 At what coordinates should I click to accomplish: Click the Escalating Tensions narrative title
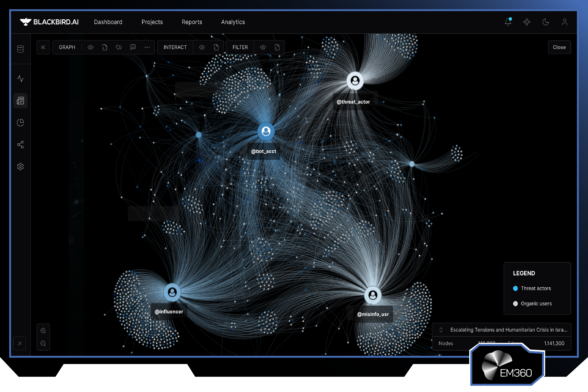coord(509,330)
